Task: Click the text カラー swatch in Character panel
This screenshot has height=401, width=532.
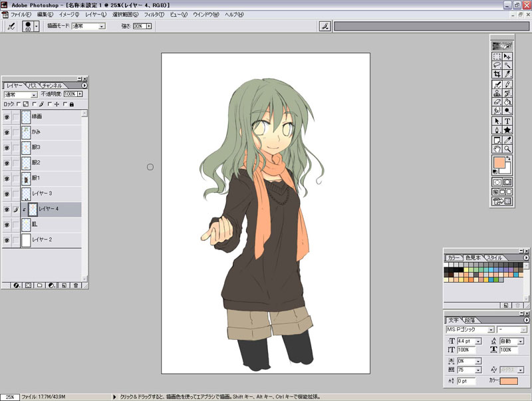Action: click(x=509, y=381)
